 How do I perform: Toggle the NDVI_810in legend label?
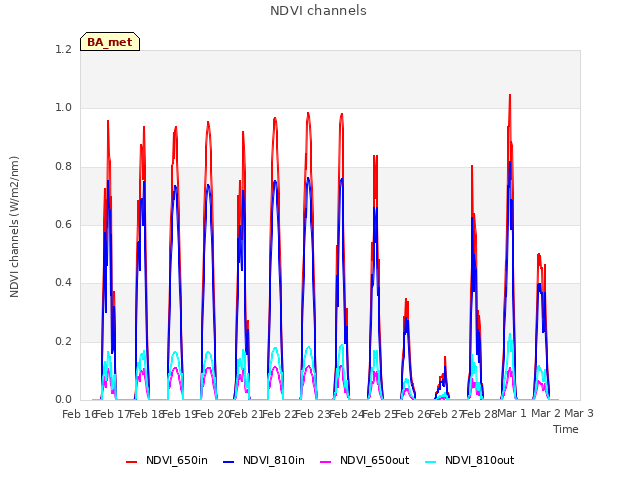tap(274, 460)
